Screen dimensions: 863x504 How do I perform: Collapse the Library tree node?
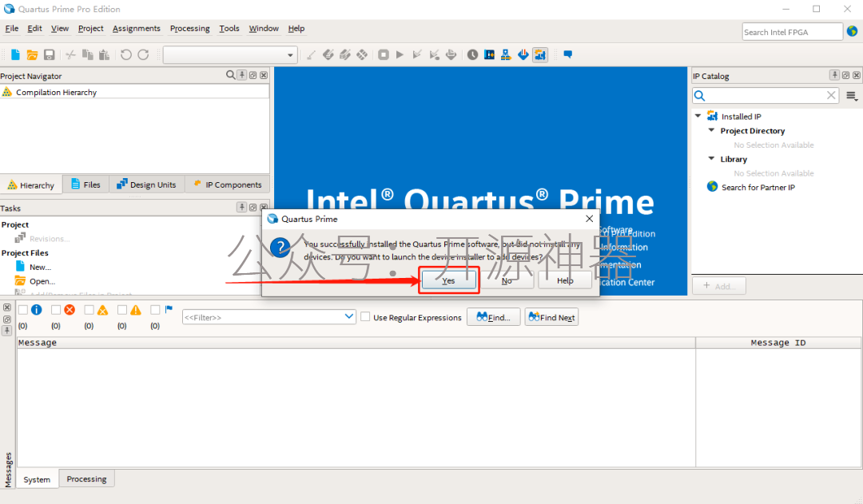(x=711, y=158)
